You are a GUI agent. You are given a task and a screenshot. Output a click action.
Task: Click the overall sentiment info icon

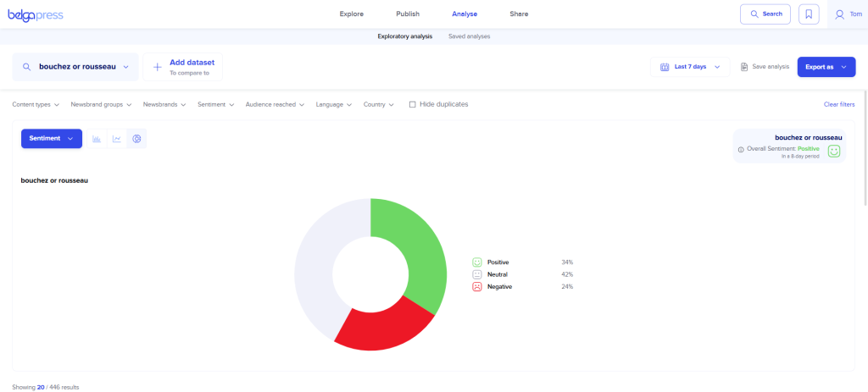[x=741, y=149]
